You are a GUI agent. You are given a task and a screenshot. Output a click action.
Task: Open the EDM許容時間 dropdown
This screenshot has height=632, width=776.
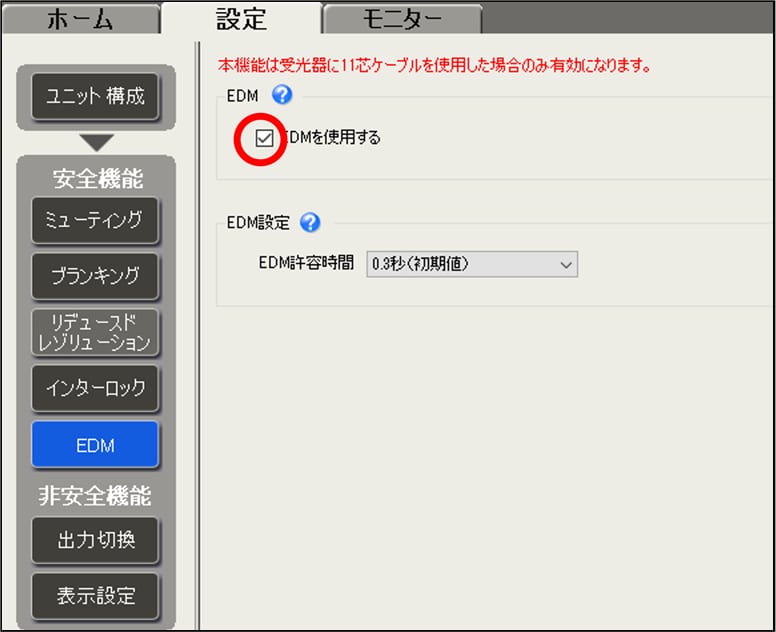(471, 264)
